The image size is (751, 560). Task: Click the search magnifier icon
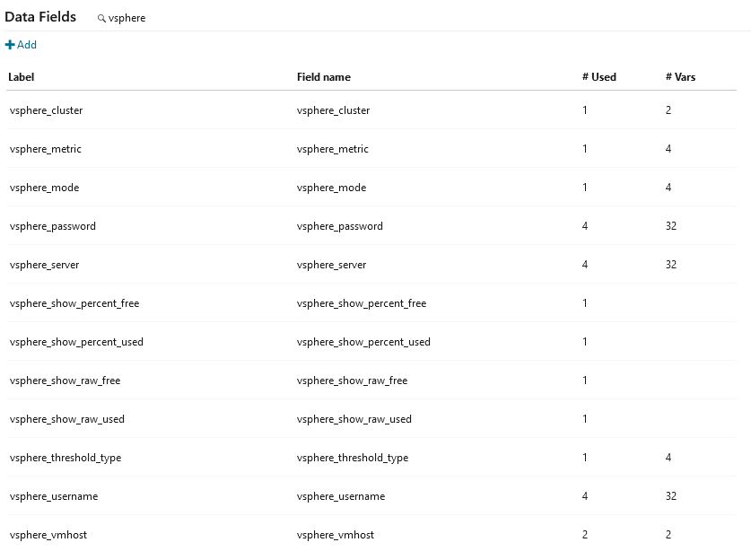(x=101, y=18)
